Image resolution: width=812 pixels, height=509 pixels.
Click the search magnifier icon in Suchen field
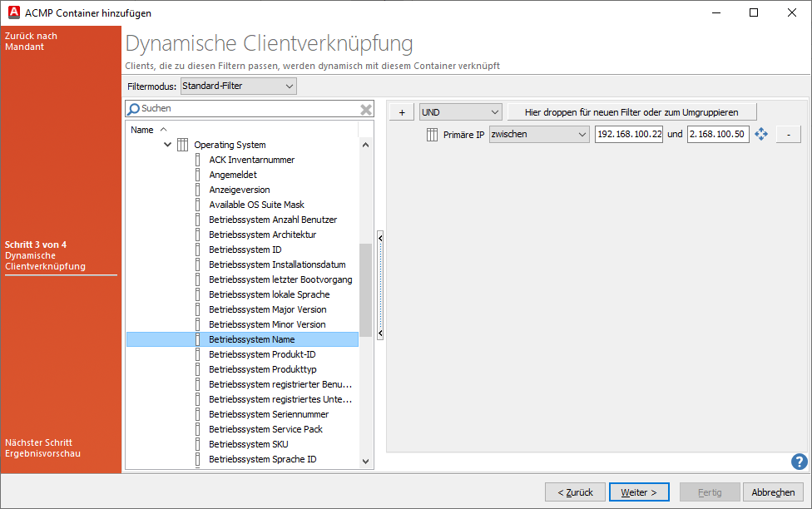[135, 108]
